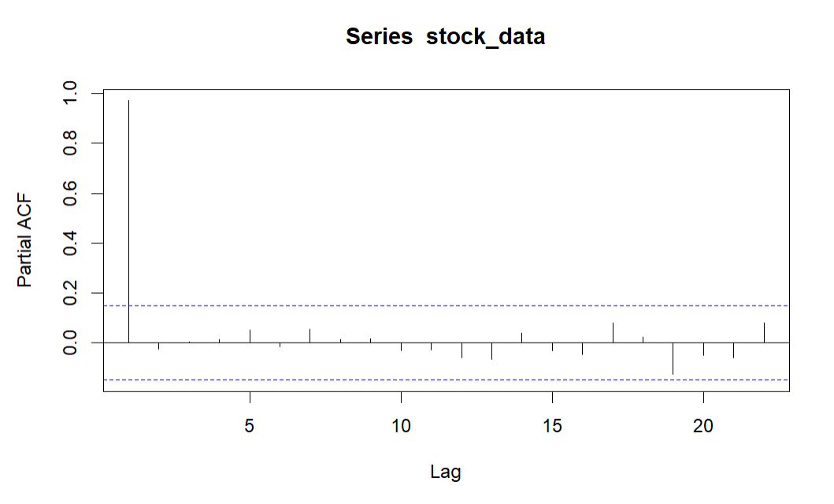Click the y-axis tick label 1.0
The height and width of the screenshot is (504, 834).
pos(70,93)
